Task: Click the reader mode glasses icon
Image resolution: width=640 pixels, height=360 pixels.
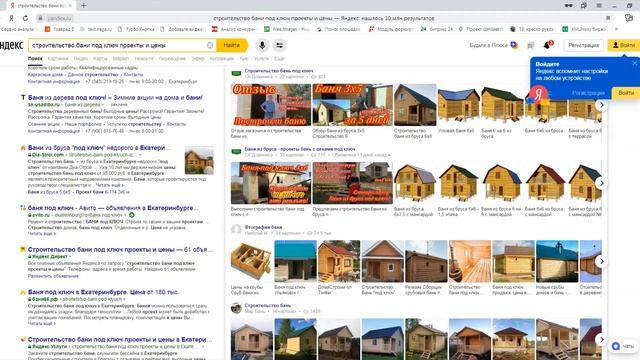Action: click(569, 5)
